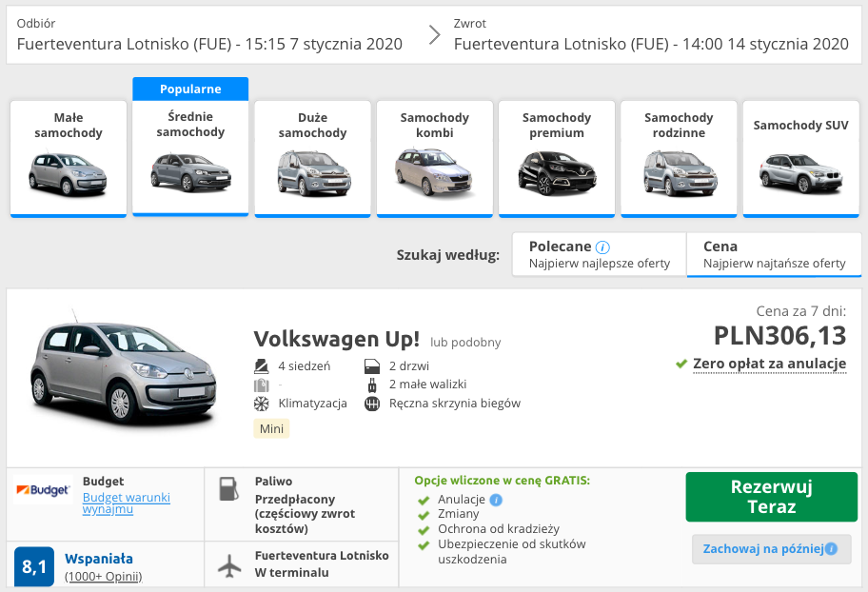Click the lub podobny text
868x592 pixels.
coord(465,343)
